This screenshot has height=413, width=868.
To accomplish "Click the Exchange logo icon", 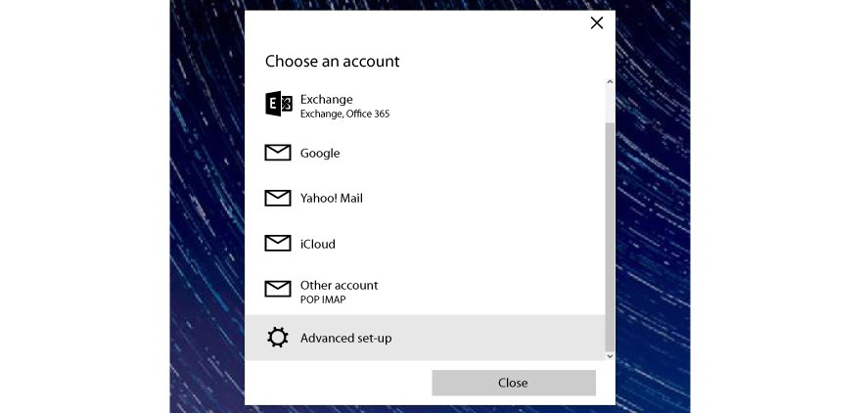I will [x=279, y=104].
